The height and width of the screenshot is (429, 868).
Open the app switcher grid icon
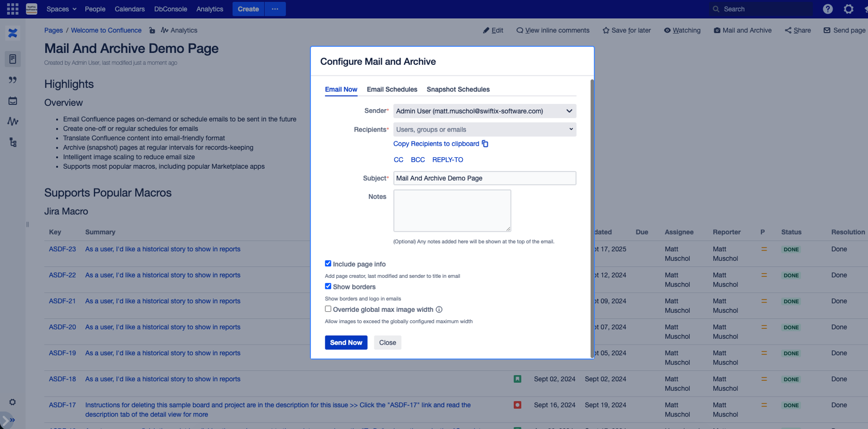12,9
